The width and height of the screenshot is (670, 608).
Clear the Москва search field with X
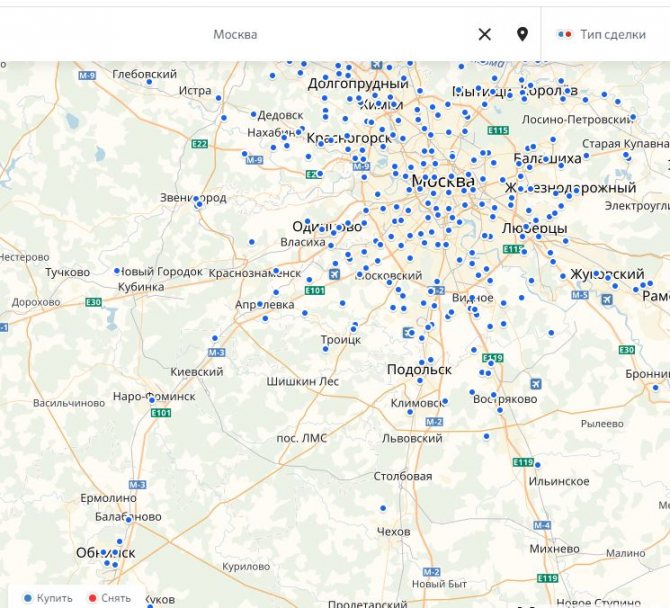[485, 34]
